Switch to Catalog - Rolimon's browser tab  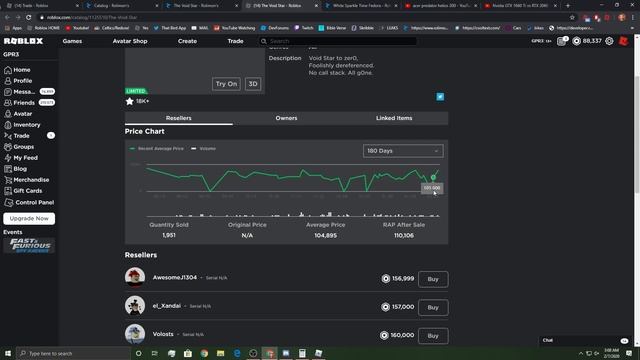tap(122, 6)
